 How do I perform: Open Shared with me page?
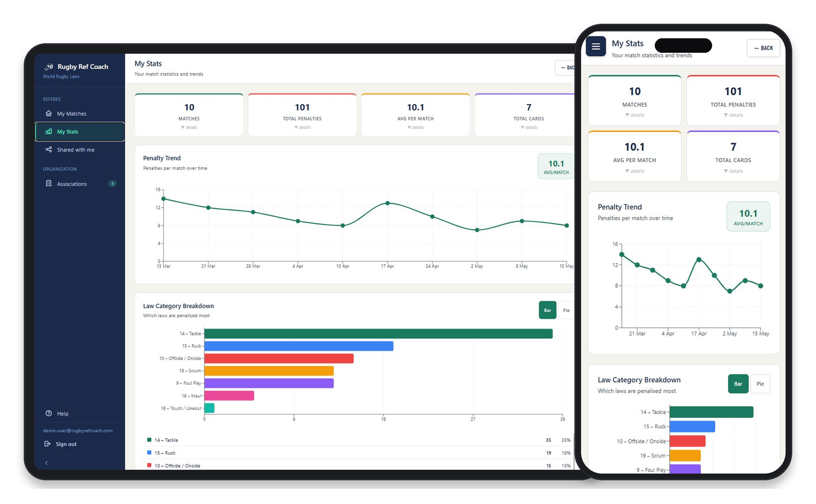coord(79,150)
